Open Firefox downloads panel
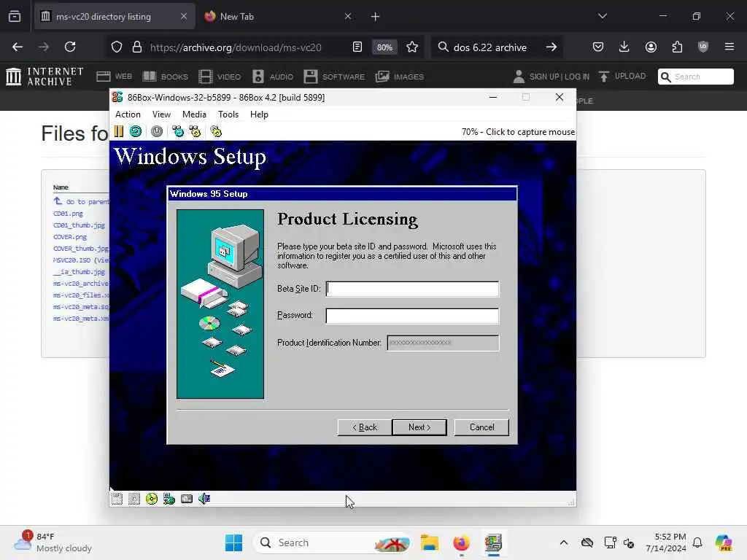Image resolution: width=747 pixels, height=560 pixels. (x=624, y=47)
